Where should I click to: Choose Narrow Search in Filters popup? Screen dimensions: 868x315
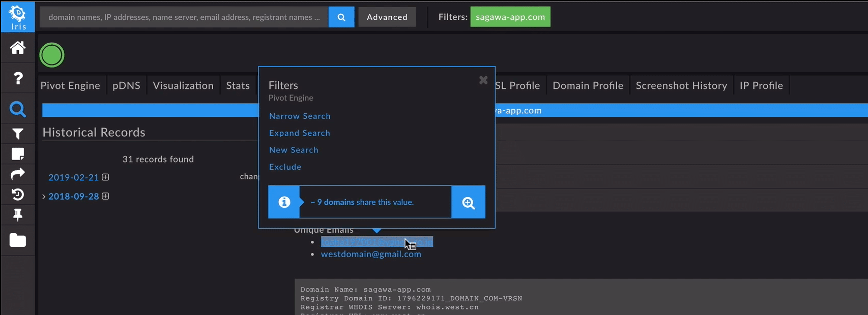coord(300,116)
